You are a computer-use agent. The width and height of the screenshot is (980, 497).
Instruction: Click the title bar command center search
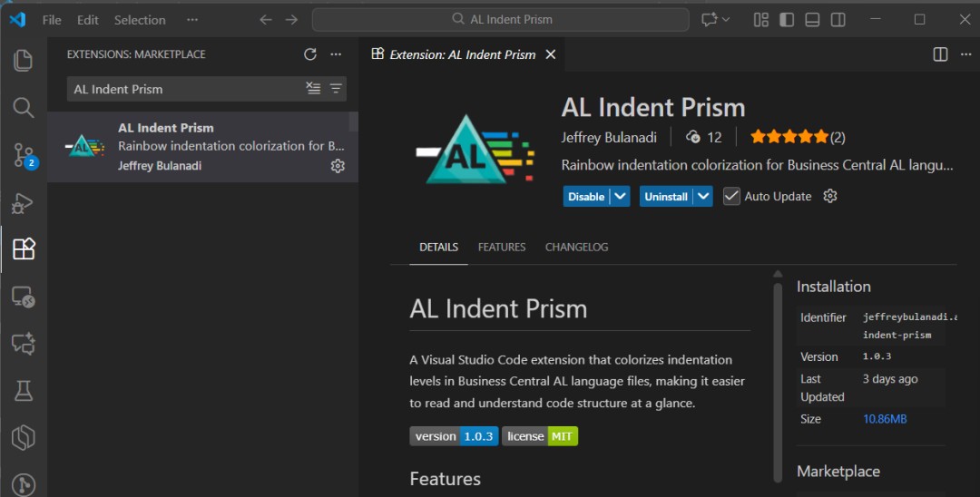tap(501, 20)
